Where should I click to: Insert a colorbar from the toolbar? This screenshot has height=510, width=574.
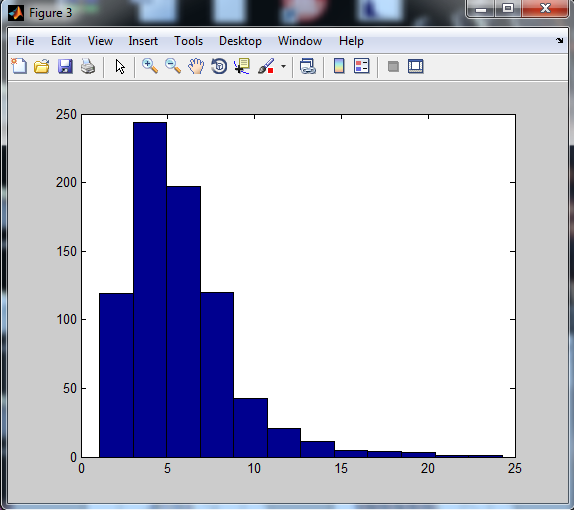339,67
